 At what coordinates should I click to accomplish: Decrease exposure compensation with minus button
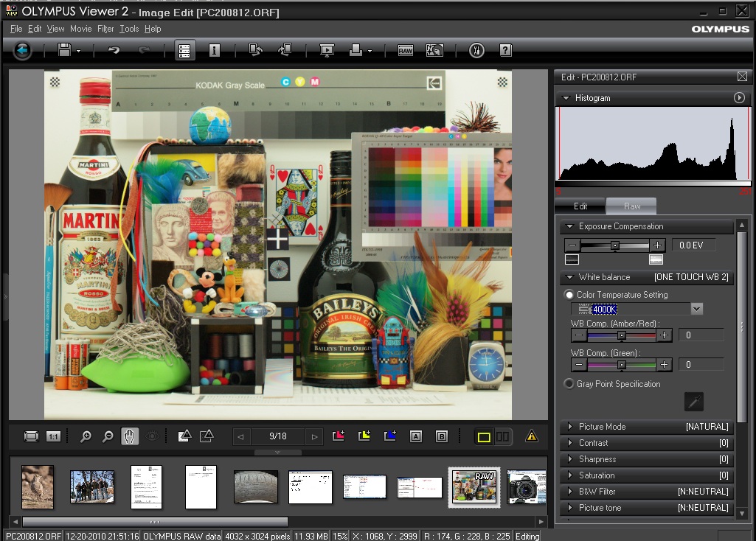572,245
